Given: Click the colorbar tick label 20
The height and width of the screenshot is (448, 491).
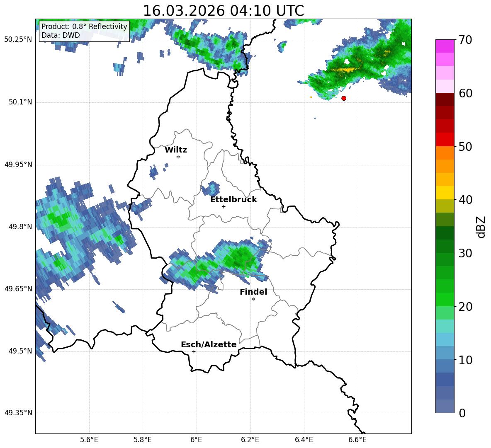Looking at the screenshot, I should point(465,307).
